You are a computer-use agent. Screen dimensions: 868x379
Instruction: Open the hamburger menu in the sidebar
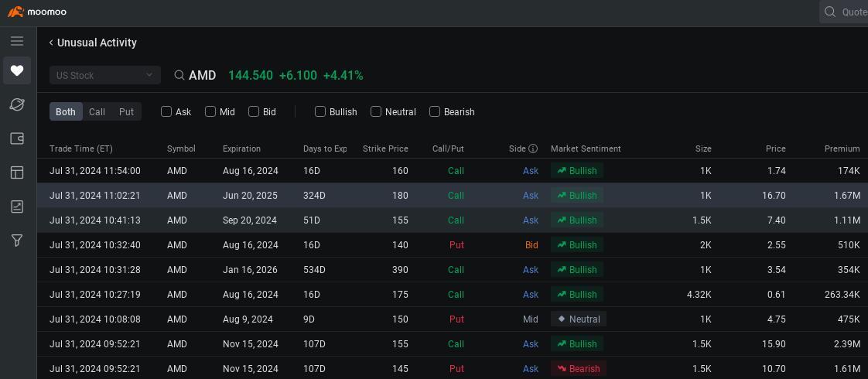17,41
